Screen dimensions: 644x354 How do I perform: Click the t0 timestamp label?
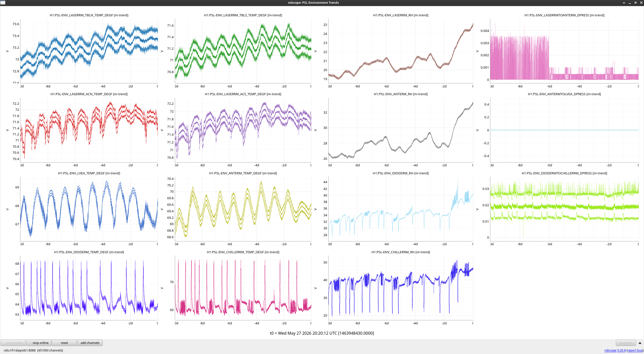tap(322, 333)
